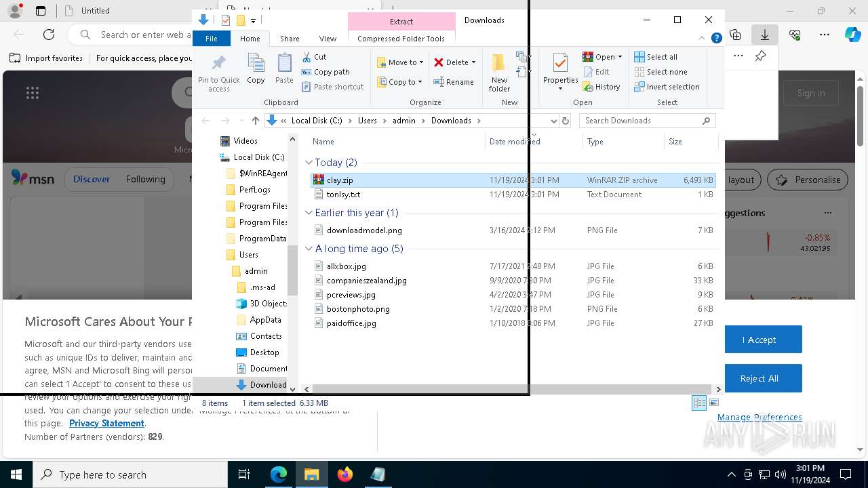Image resolution: width=868 pixels, height=488 pixels.
Task: Open the Move to dropdown
Action: pos(400,62)
